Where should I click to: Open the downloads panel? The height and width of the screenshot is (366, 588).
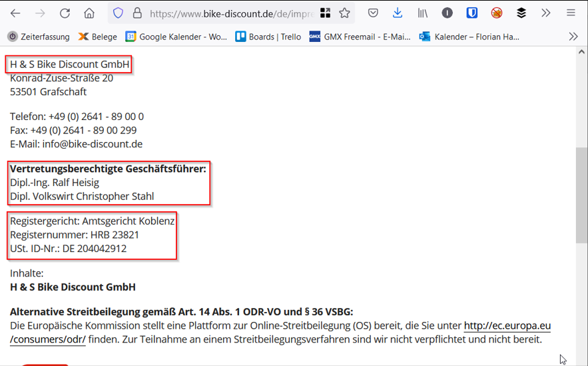pos(398,13)
